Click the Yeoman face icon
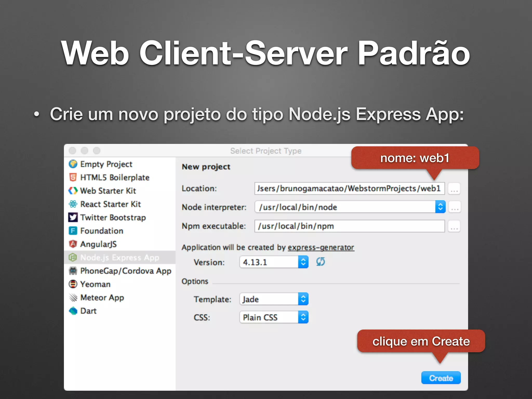The height and width of the screenshot is (399, 532). pos(73,284)
